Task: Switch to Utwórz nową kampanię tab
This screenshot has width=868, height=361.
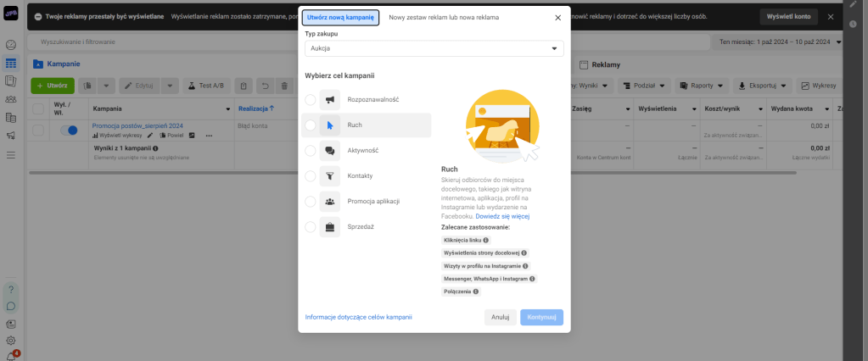Action: pos(340,17)
